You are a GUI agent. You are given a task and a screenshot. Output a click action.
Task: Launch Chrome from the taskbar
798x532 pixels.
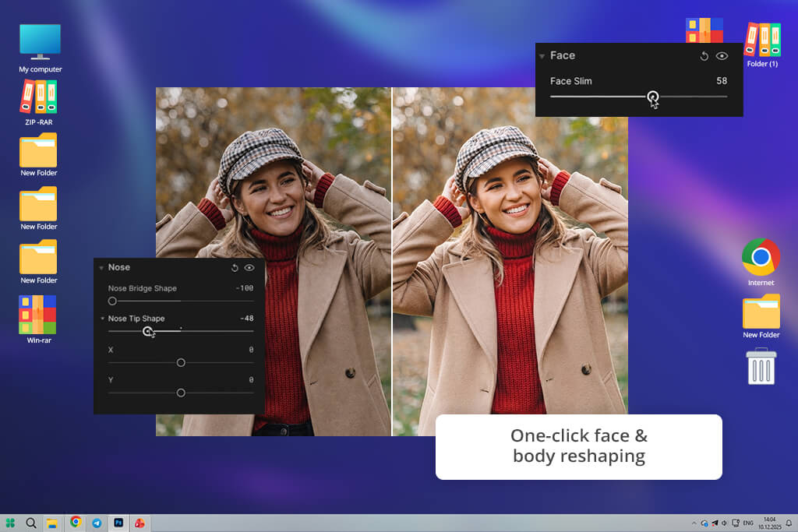point(76,522)
